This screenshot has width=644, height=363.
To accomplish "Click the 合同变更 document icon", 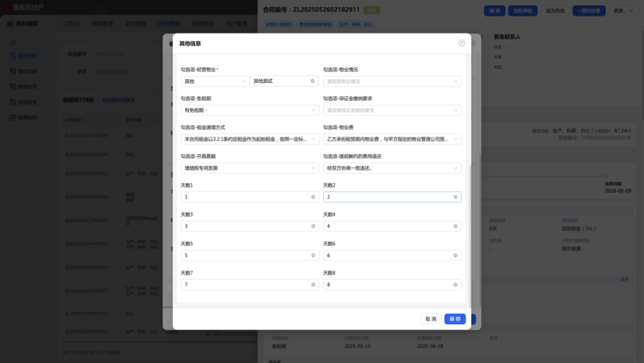I will (12, 101).
